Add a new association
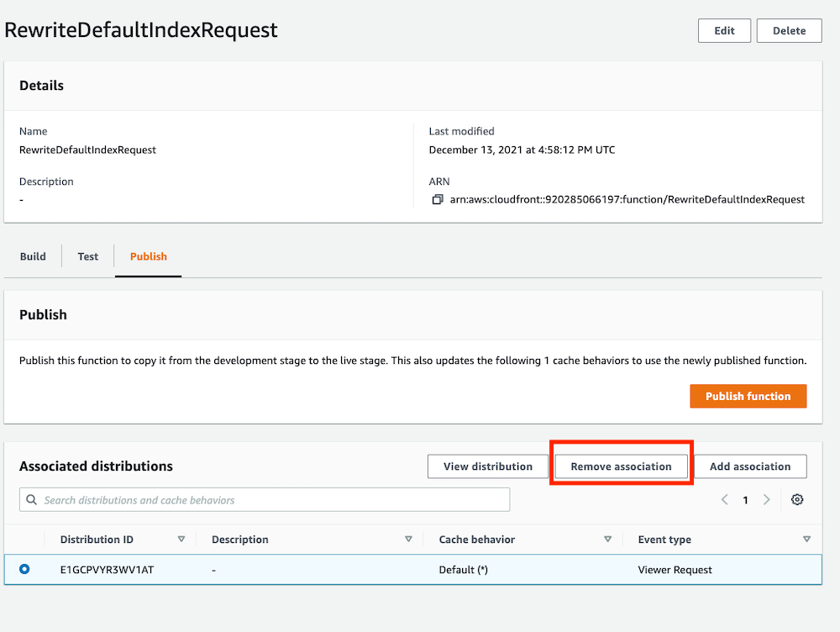The height and width of the screenshot is (632, 840). click(x=751, y=466)
